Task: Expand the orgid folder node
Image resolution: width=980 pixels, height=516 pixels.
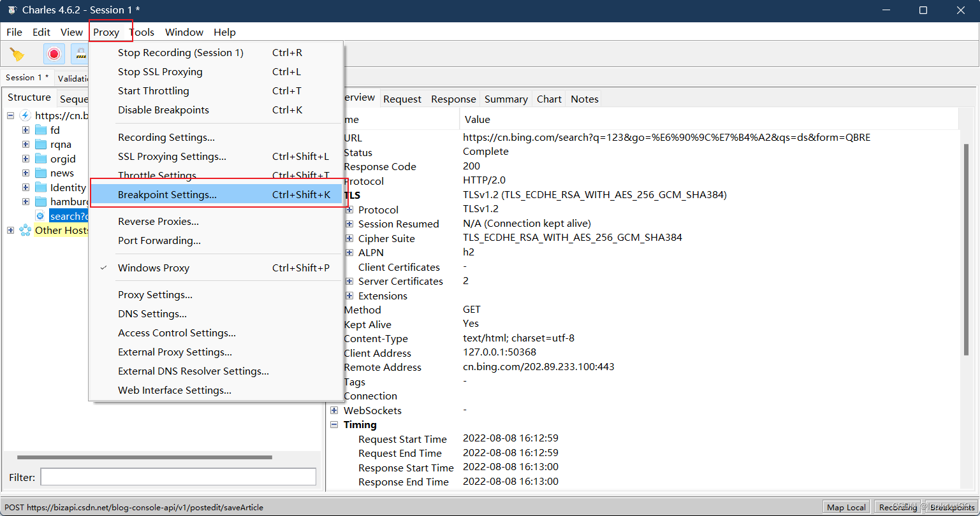Action: [26, 159]
